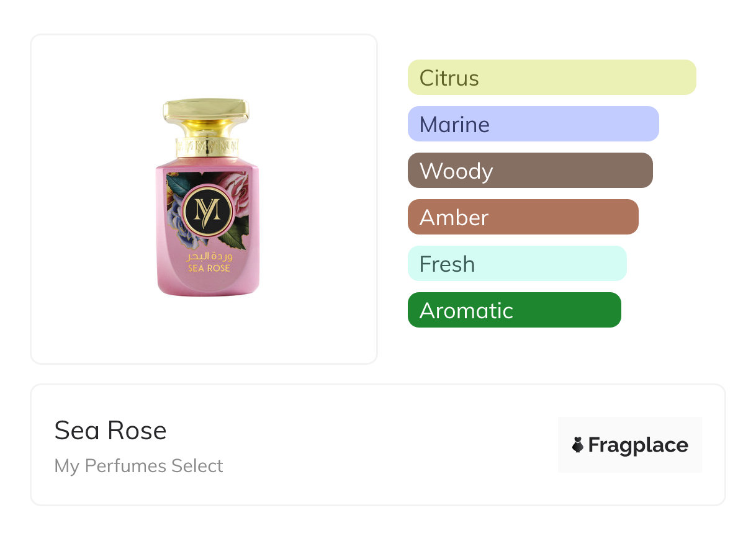Click the Fragplace perfume bottle logo icon
The height and width of the screenshot is (536, 756).
coord(578,445)
